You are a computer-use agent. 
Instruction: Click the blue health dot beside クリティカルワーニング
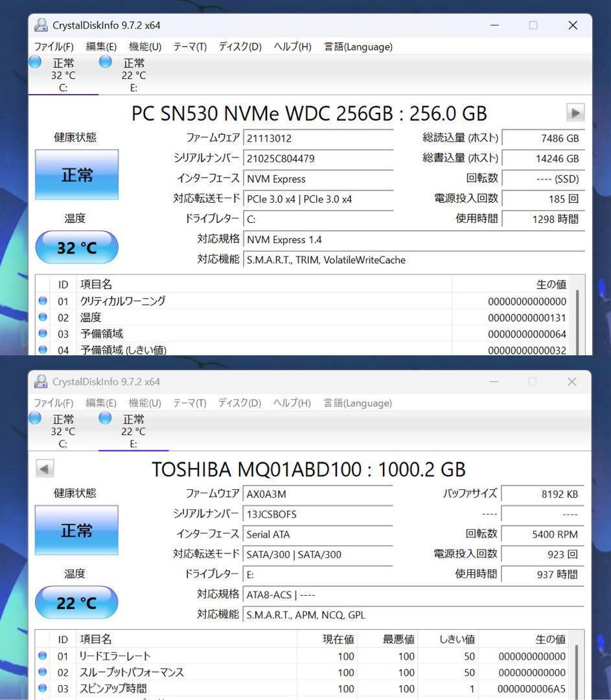coord(42,301)
